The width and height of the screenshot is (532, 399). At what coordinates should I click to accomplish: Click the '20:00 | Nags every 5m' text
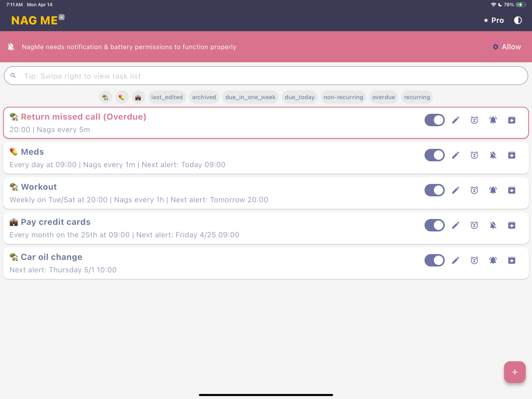pos(50,130)
